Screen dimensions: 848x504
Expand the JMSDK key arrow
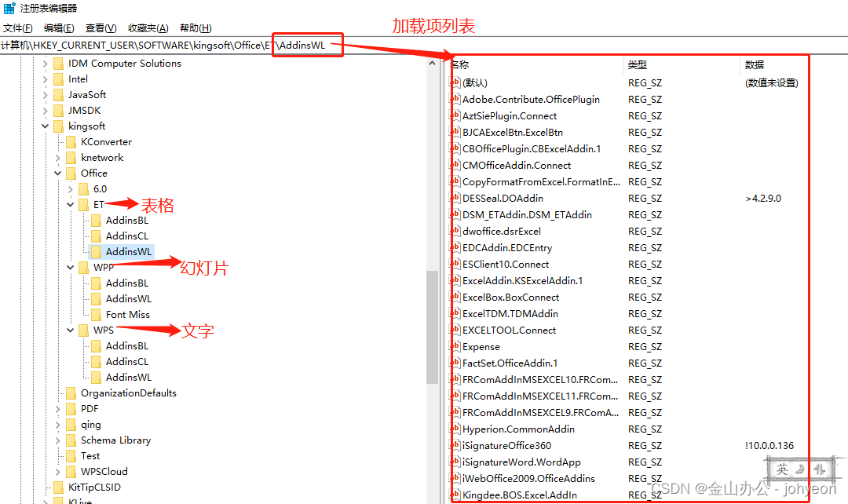coord(46,111)
